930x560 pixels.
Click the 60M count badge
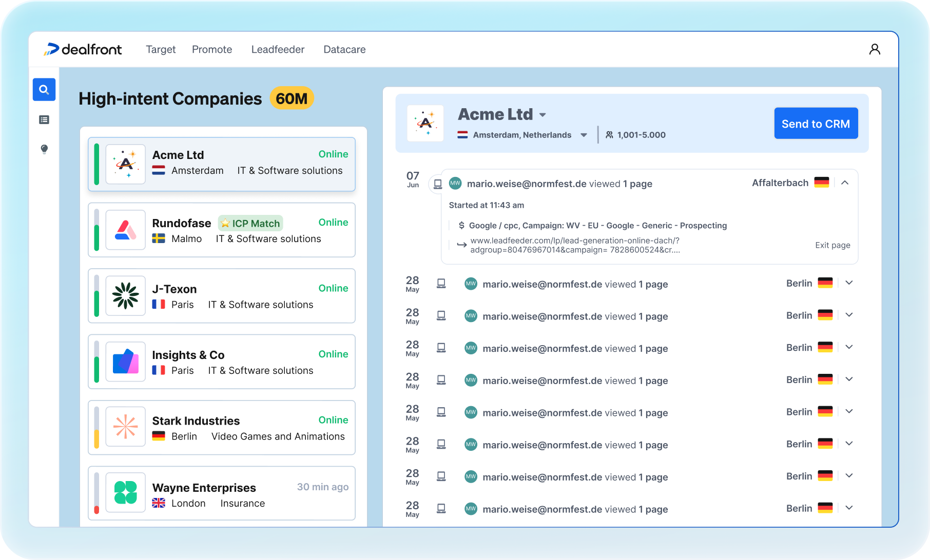(292, 98)
